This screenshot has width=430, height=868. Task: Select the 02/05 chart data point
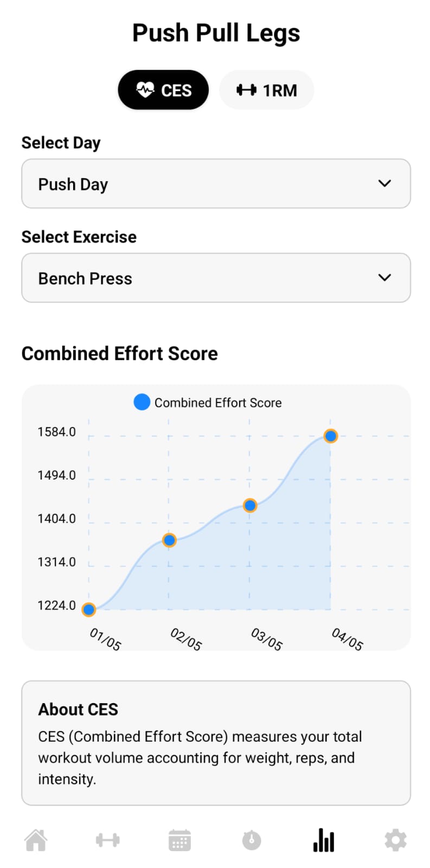pyautogui.click(x=169, y=540)
